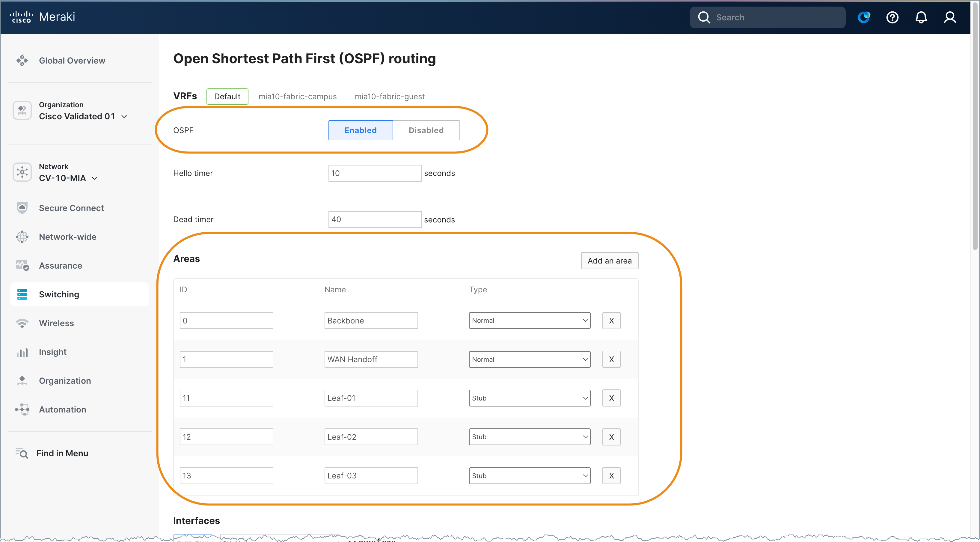980x542 pixels.
Task: Open the Type dropdown for Leaf-01 area
Action: tap(530, 398)
